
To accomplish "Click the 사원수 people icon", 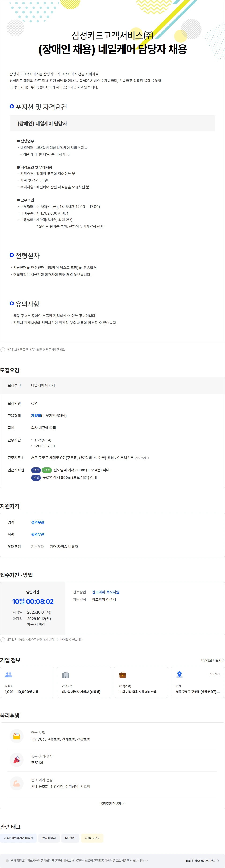I will [9, 674].
